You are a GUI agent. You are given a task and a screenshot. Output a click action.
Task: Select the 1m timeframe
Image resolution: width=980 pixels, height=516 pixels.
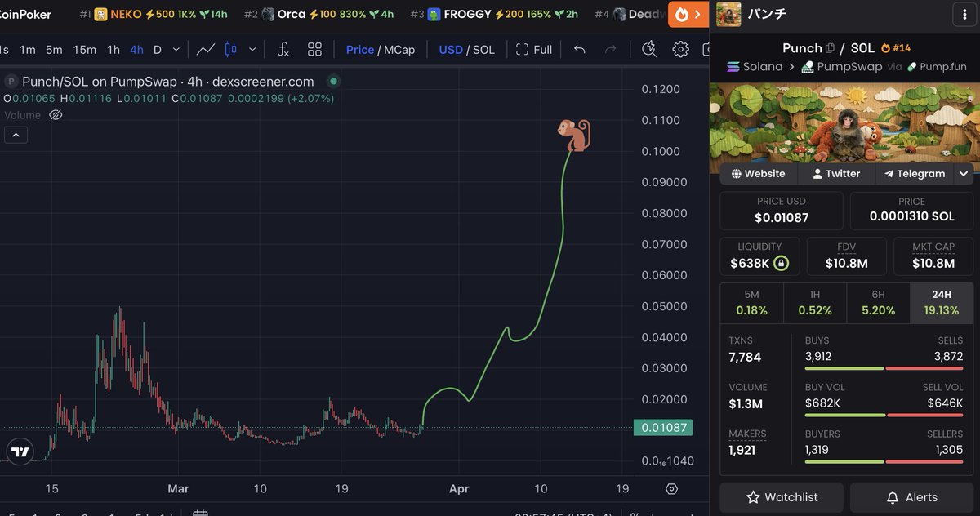click(x=28, y=50)
